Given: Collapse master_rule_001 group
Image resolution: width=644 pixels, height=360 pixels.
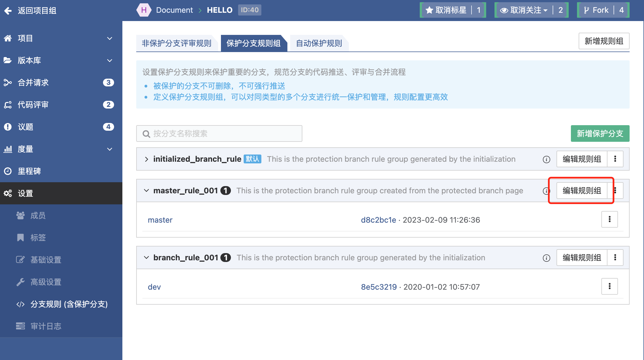Looking at the screenshot, I should tap(146, 191).
